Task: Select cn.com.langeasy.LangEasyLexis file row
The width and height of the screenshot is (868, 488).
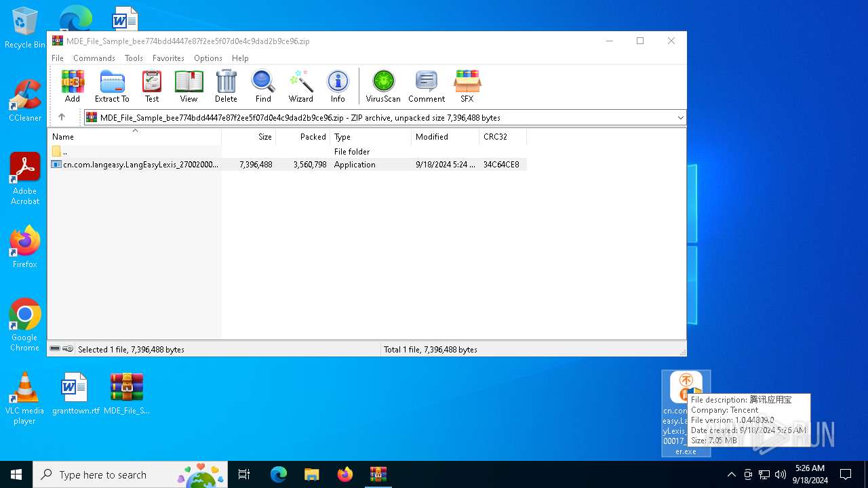Action: [288, 164]
